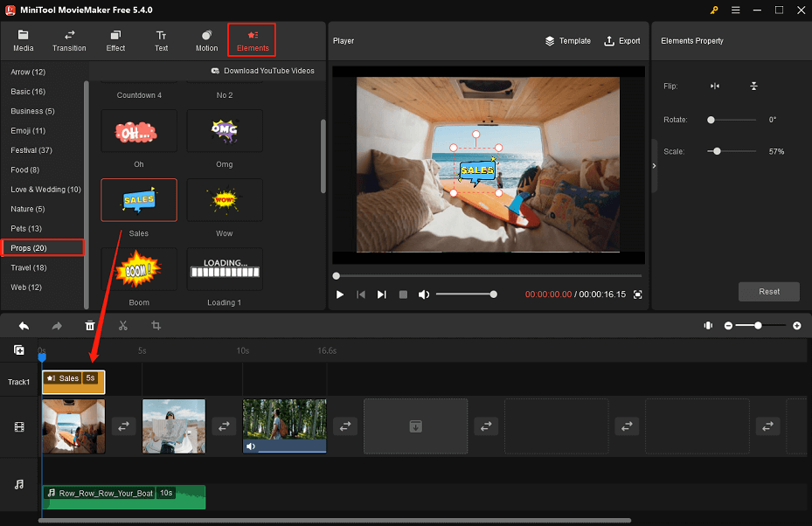The height and width of the screenshot is (526, 812).
Task: Split the clip using the scissors icon
Action: pyautogui.click(x=123, y=325)
